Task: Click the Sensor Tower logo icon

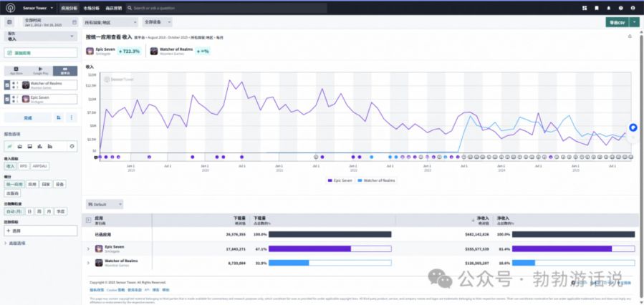Action: point(9,8)
